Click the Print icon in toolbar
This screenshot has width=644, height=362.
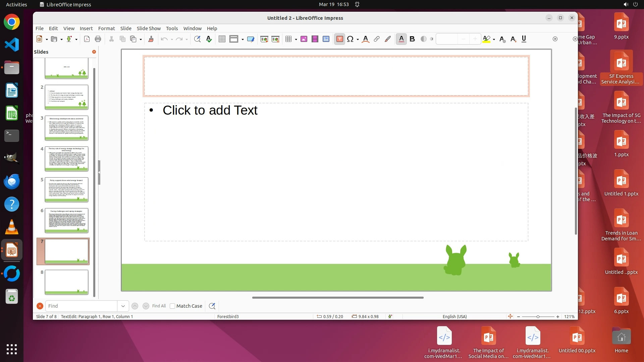coord(98,39)
